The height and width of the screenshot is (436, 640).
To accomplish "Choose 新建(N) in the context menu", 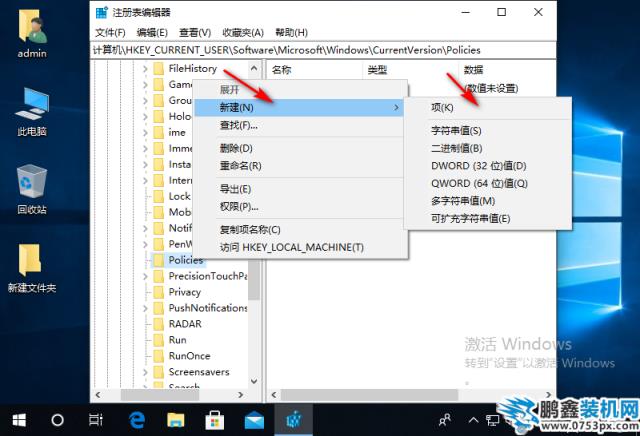I will [299, 108].
